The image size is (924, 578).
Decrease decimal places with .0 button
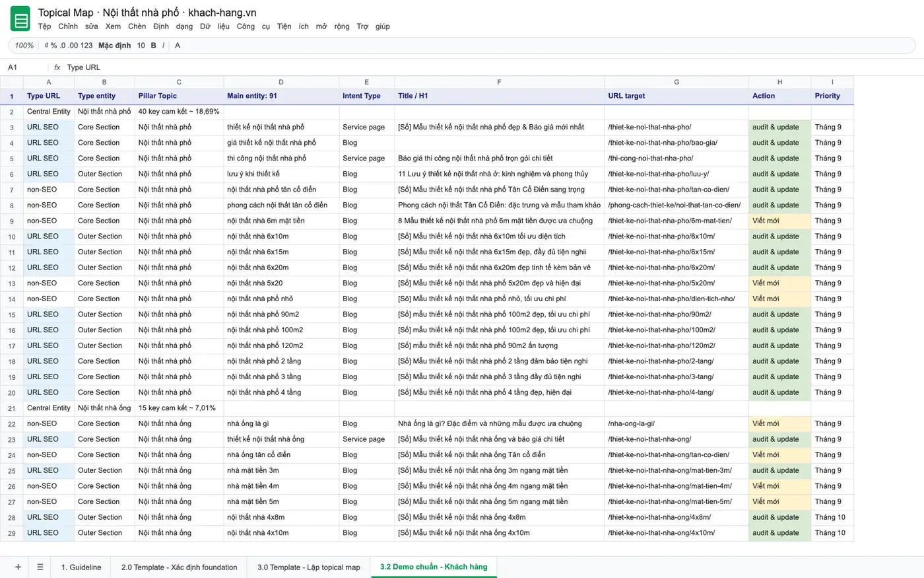[63, 46]
